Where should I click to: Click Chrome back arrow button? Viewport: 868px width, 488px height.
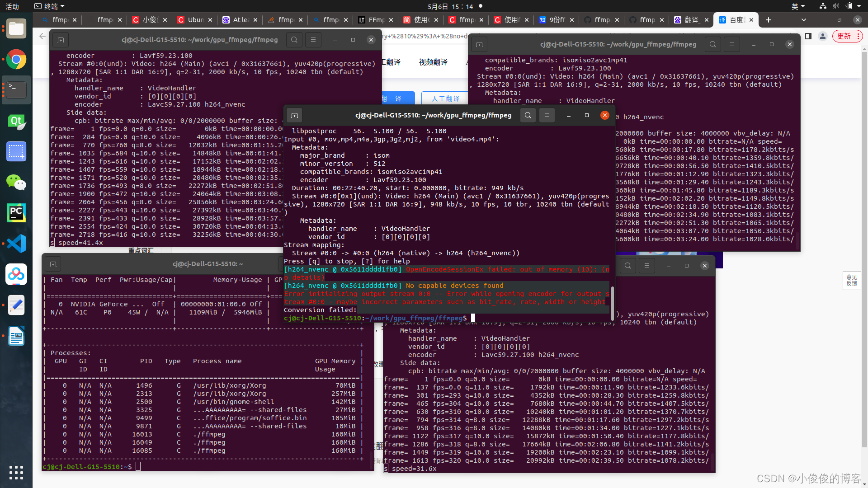click(42, 36)
